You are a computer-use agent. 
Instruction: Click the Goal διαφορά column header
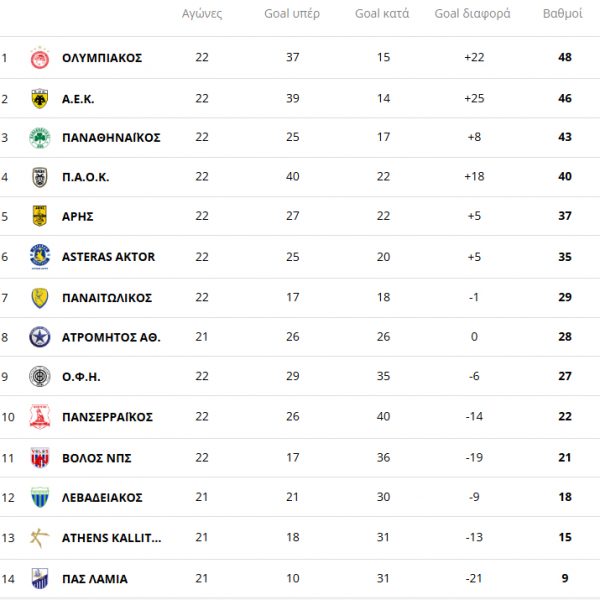click(x=473, y=14)
